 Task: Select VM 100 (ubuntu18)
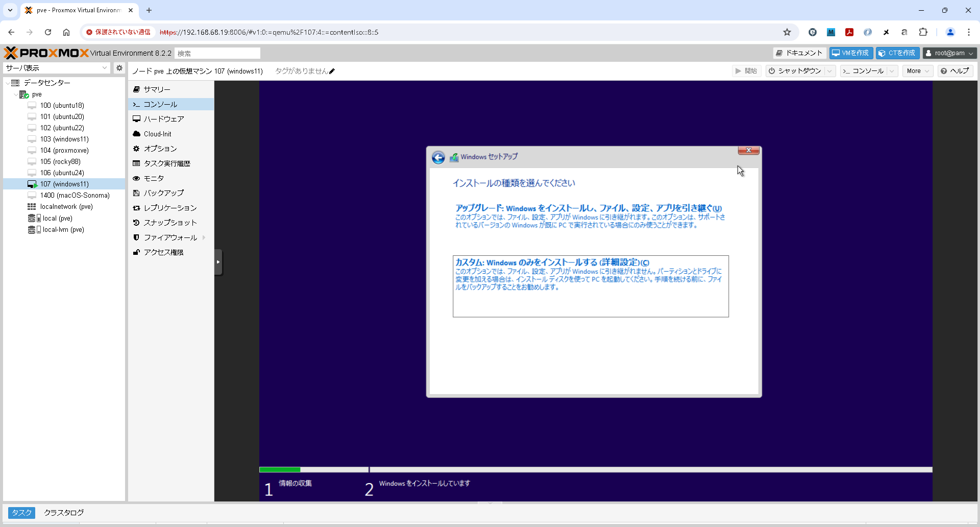[62, 105]
